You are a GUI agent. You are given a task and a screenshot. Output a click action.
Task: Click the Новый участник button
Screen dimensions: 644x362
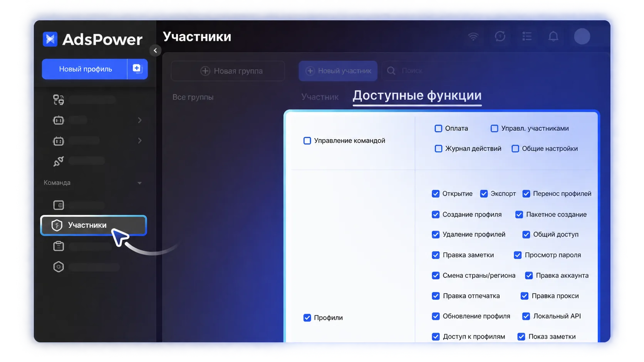coord(338,71)
